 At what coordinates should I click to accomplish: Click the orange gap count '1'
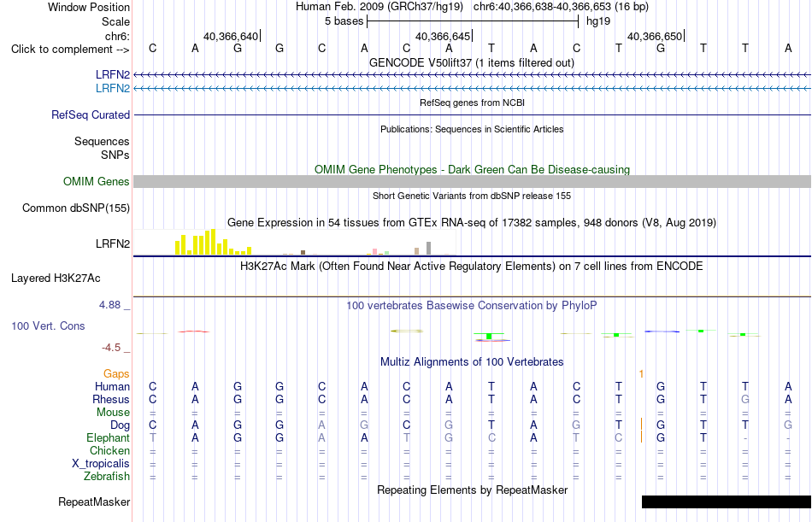coord(641,374)
